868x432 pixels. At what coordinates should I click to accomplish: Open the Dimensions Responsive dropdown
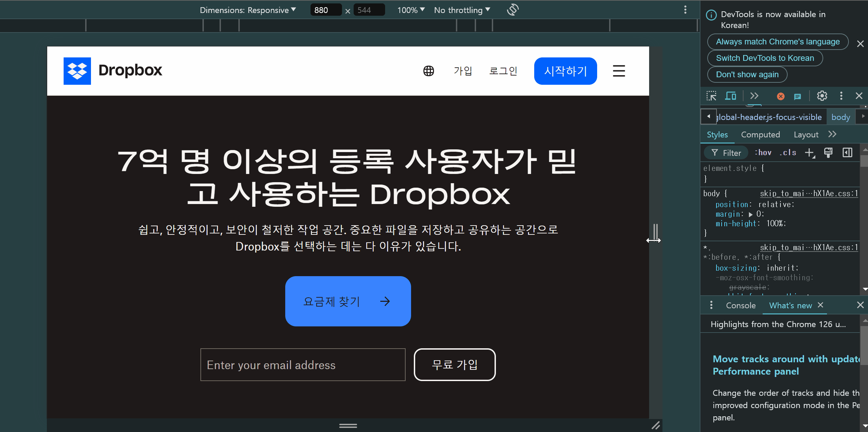click(x=248, y=10)
